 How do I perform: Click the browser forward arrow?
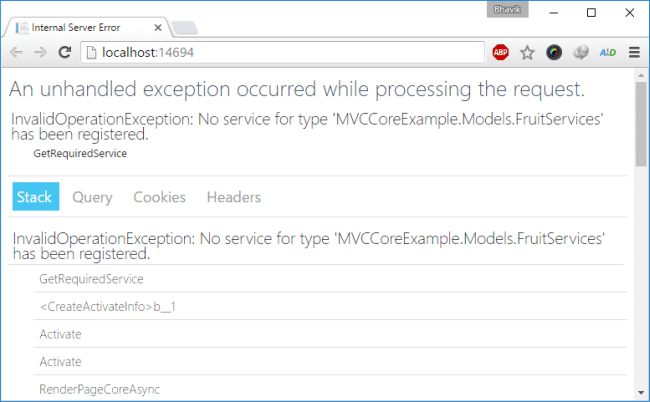(41, 52)
